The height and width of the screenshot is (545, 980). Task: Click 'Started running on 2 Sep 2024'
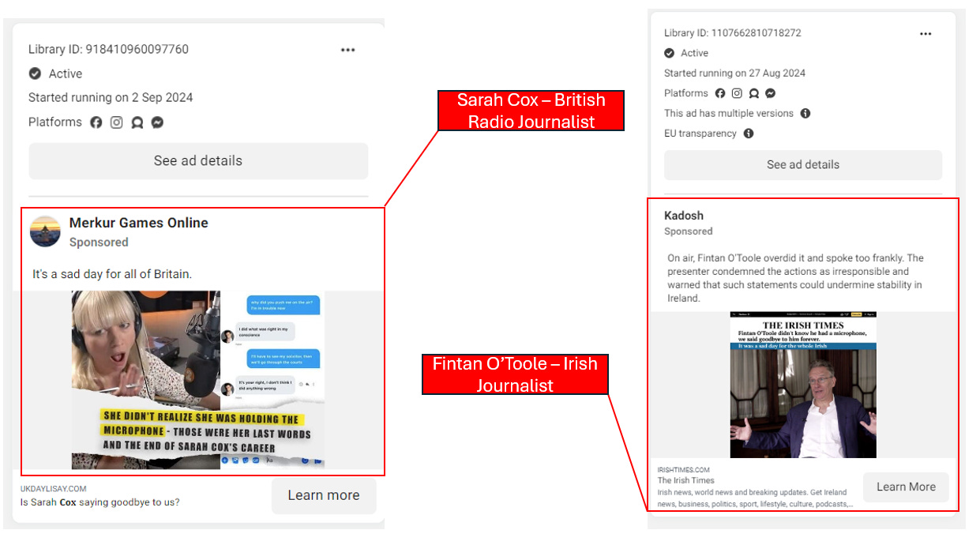click(x=111, y=98)
